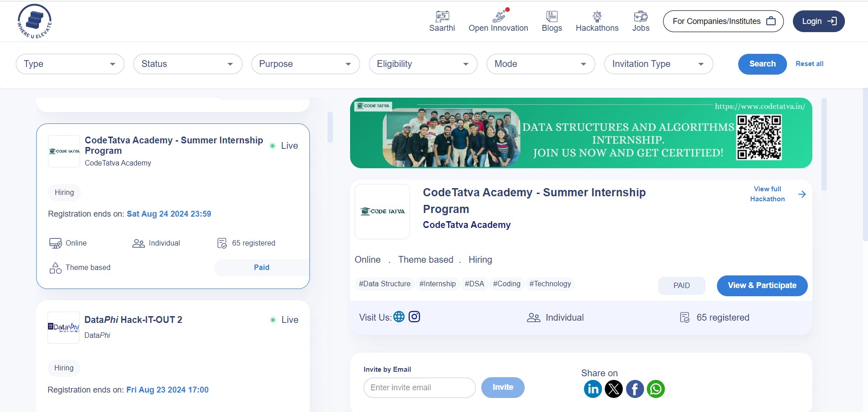868x412 pixels.
Task: Open the Hackathons menu item
Action: tap(597, 21)
